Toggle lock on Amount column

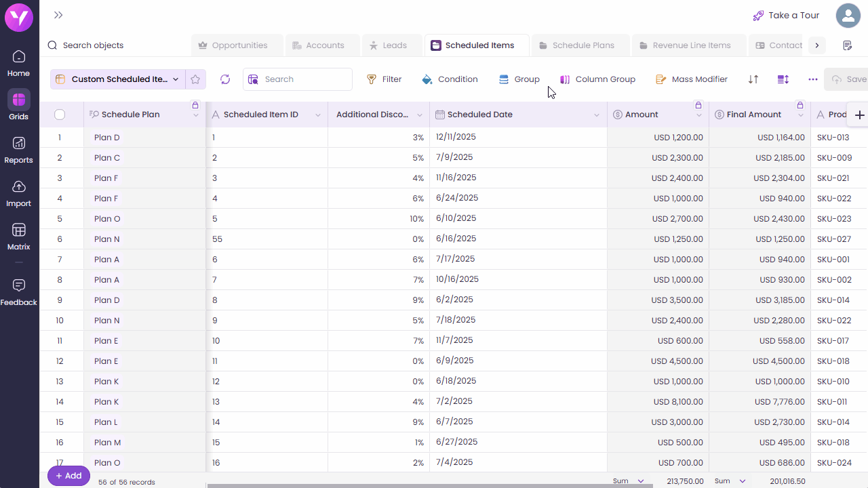point(698,106)
